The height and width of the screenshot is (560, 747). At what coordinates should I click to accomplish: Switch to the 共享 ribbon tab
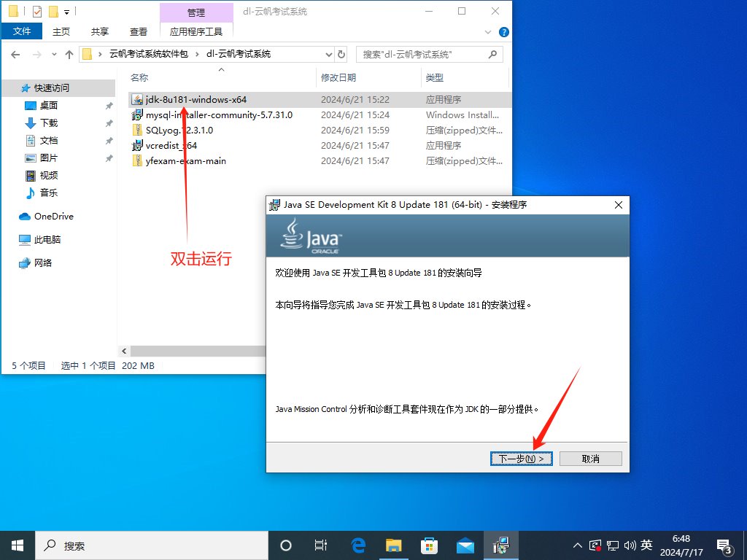100,32
